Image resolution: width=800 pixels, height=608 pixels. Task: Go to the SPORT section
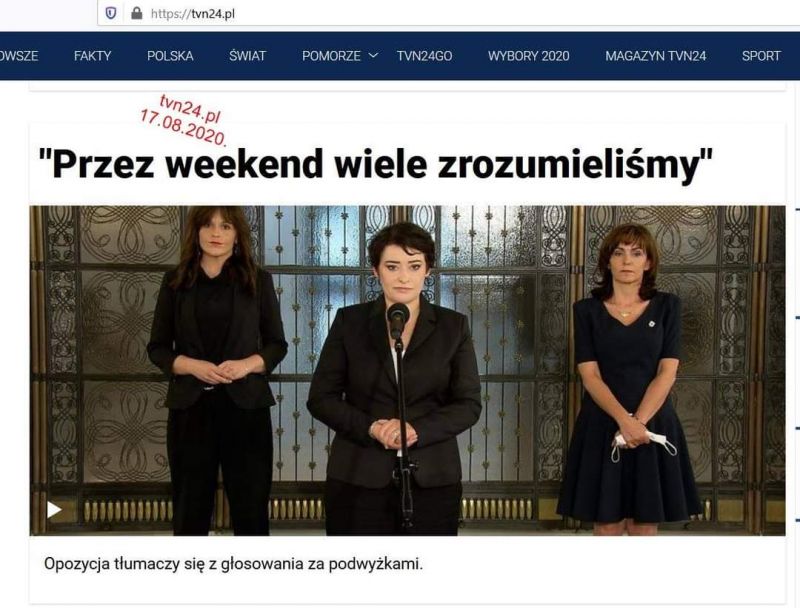pyautogui.click(x=761, y=56)
